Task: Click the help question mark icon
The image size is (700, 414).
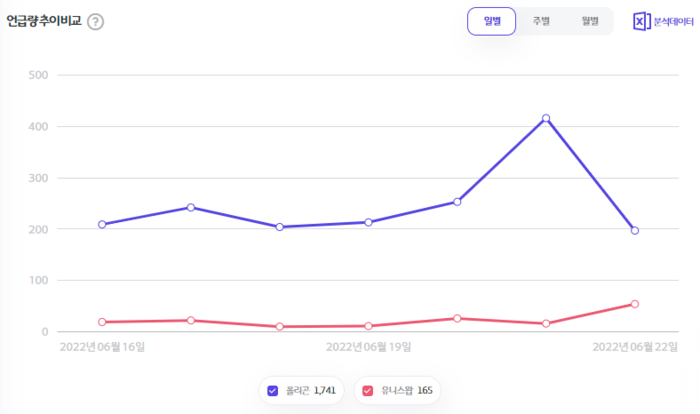Action: tap(95, 22)
